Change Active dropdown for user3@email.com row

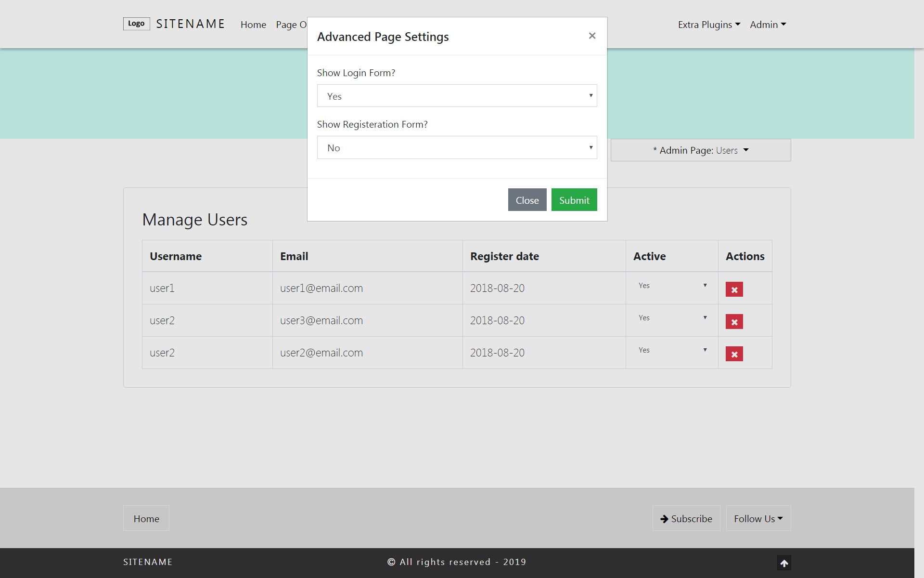[672, 318]
